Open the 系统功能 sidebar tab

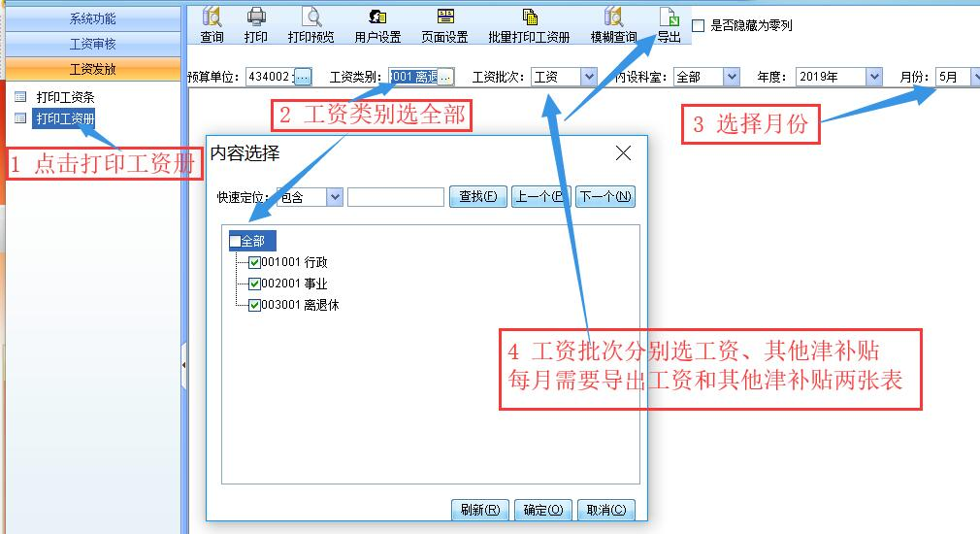[92, 18]
